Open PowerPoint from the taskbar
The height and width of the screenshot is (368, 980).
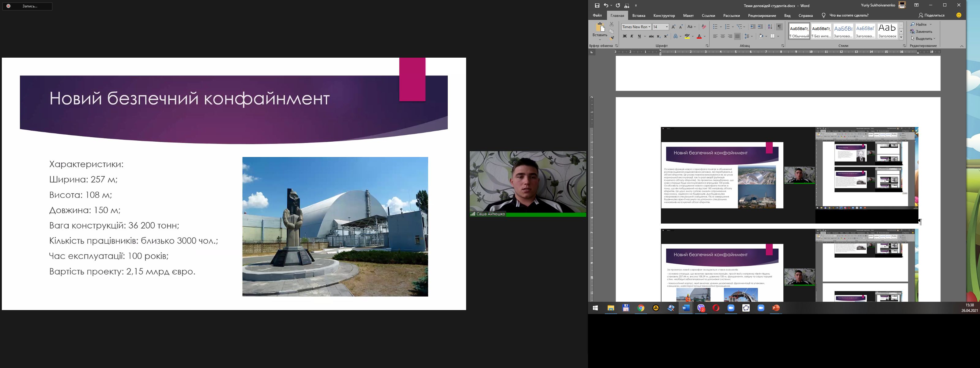point(776,308)
